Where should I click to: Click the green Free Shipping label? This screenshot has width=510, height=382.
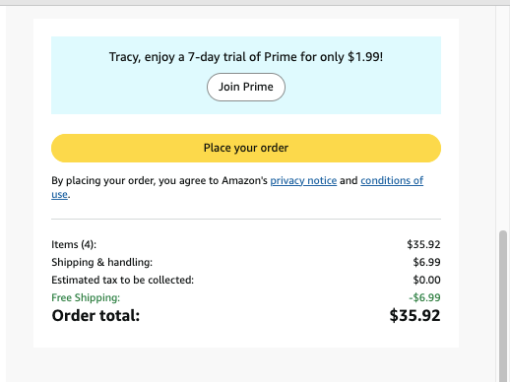(x=86, y=298)
